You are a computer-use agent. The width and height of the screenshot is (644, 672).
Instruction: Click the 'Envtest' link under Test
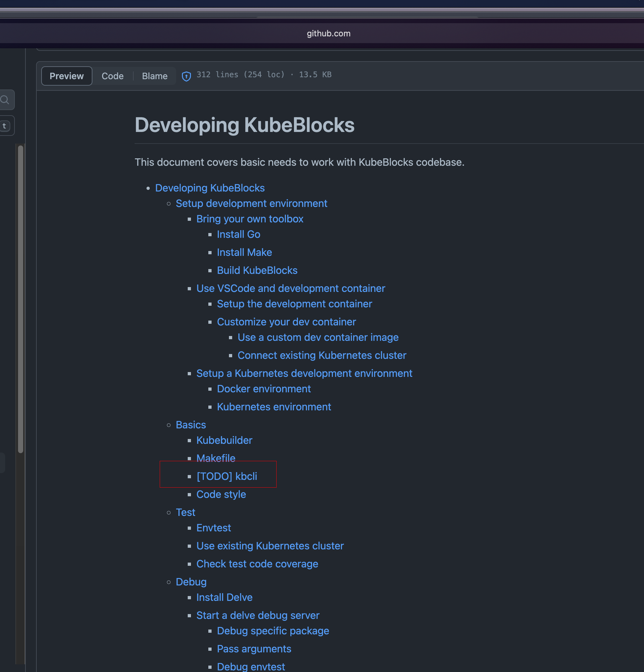pyautogui.click(x=213, y=528)
